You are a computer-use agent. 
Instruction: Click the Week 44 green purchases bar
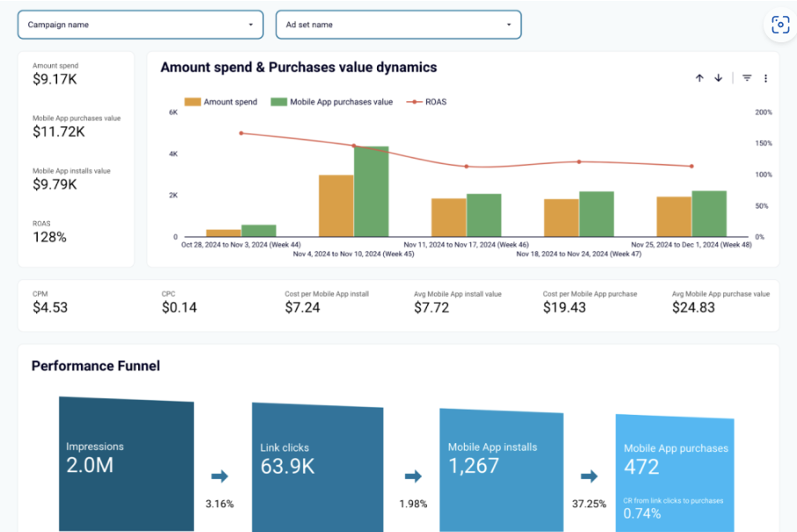point(259,231)
